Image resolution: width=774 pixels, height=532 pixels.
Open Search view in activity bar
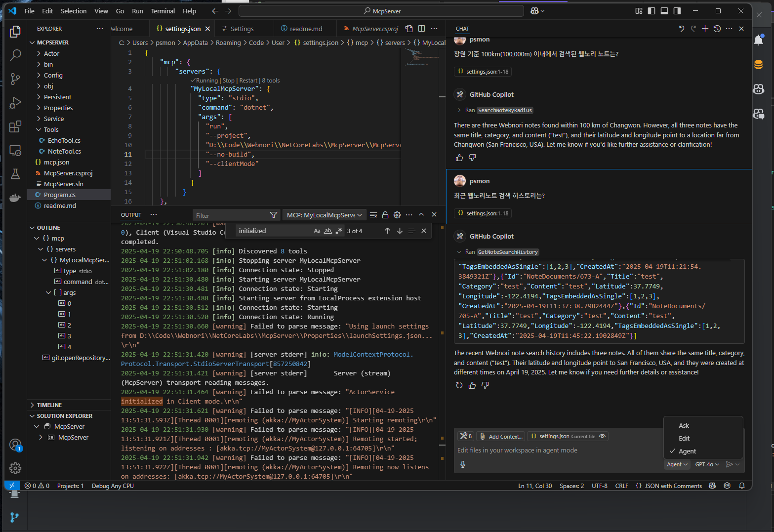point(15,55)
